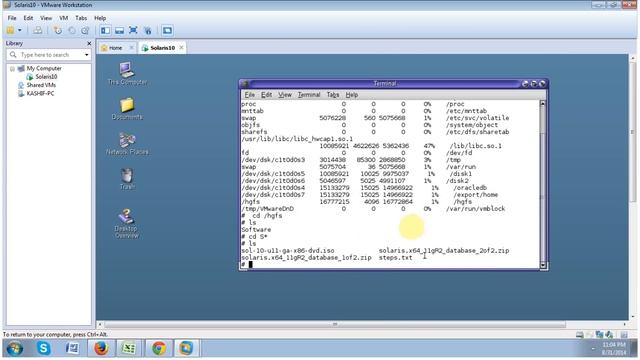
Task: Open VMware View menu
Action: pos(46,18)
